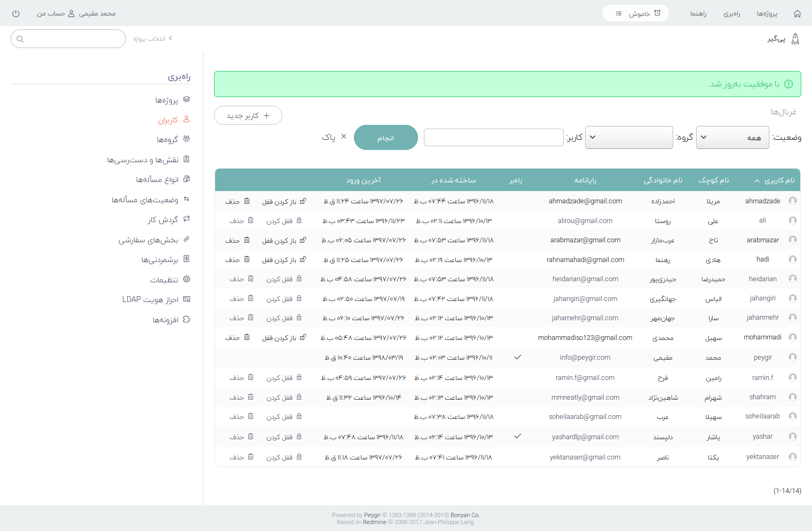Screen dimensions: 812x531
Task: Click the محمد مقیمی user name
Action: (x=97, y=13)
